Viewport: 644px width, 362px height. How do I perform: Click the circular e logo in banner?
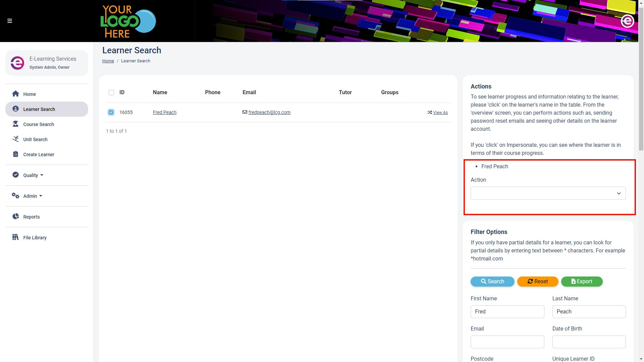627,21
